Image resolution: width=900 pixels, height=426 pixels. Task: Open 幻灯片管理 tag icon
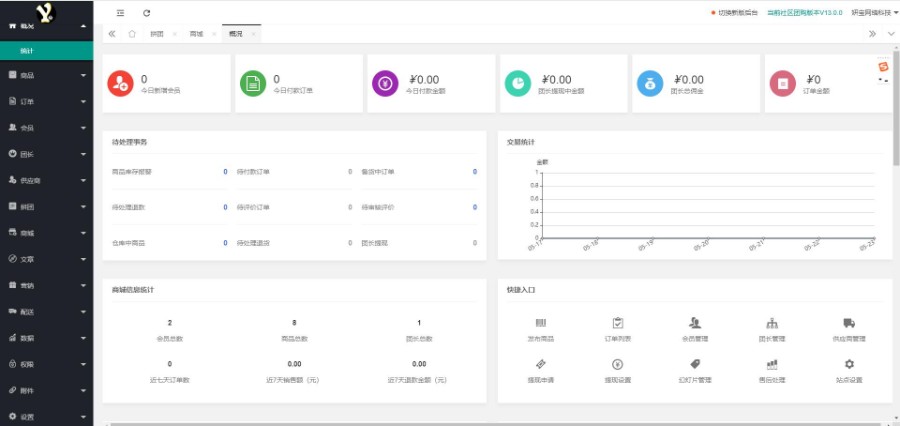694,365
